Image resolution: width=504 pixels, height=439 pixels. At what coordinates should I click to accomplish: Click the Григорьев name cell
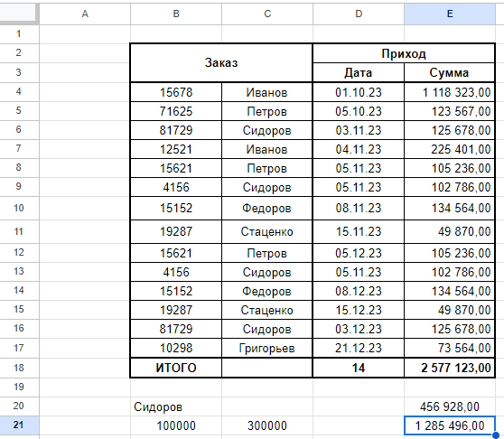click(x=267, y=348)
